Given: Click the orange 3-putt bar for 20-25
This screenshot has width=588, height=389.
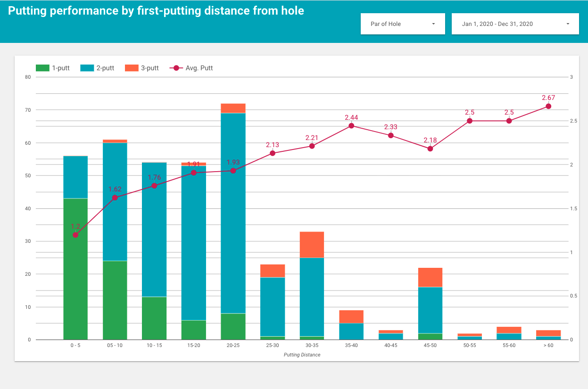Looking at the screenshot, I should pyautogui.click(x=233, y=108).
